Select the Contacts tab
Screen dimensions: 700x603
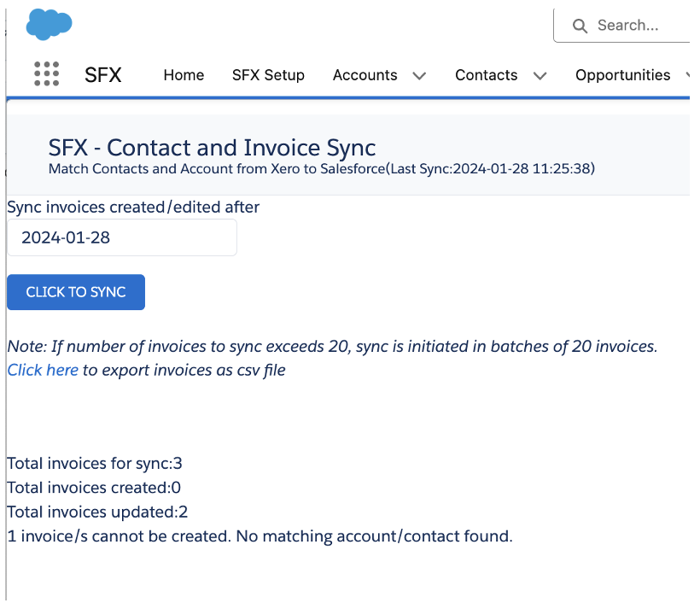tap(486, 75)
